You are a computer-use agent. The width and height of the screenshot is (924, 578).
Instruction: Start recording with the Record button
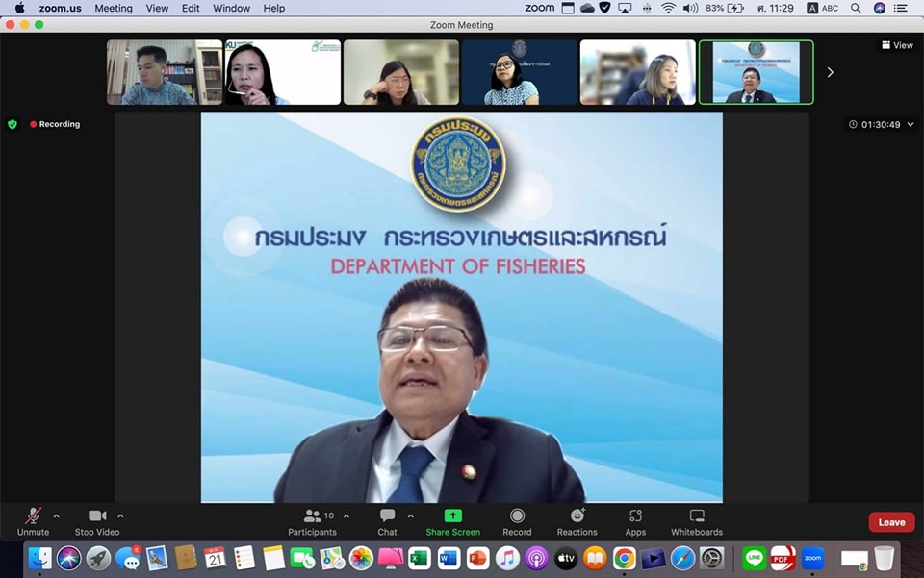point(517,522)
